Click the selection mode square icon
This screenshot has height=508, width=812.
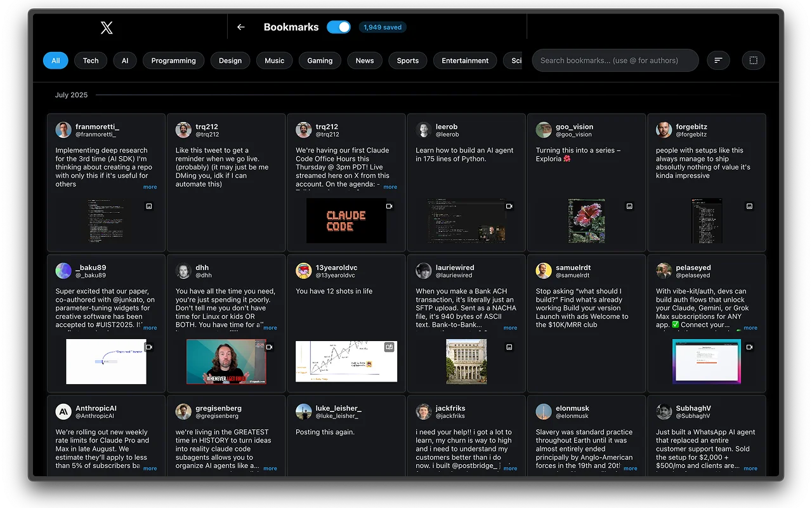click(x=754, y=60)
